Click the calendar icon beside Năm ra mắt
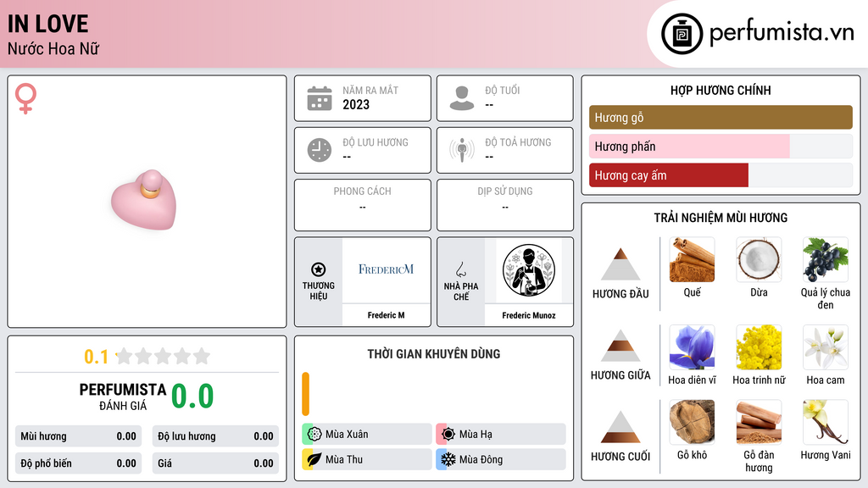Image resolution: width=868 pixels, height=488 pixels. pos(320,98)
